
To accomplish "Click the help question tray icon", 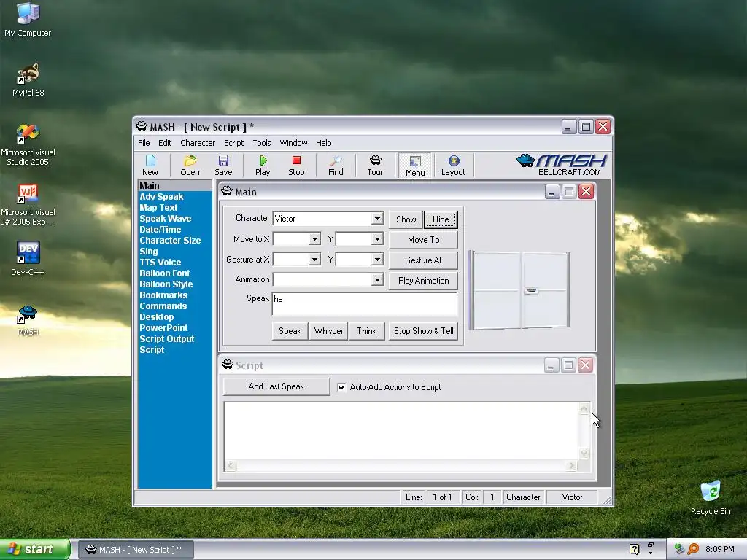I will [634, 549].
